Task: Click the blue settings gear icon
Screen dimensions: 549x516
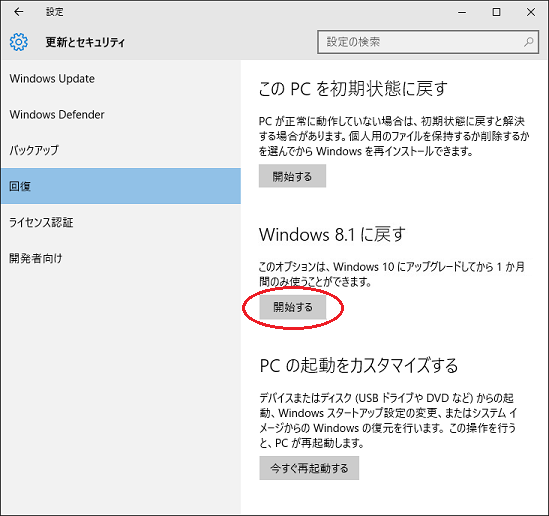Action: tap(19, 42)
